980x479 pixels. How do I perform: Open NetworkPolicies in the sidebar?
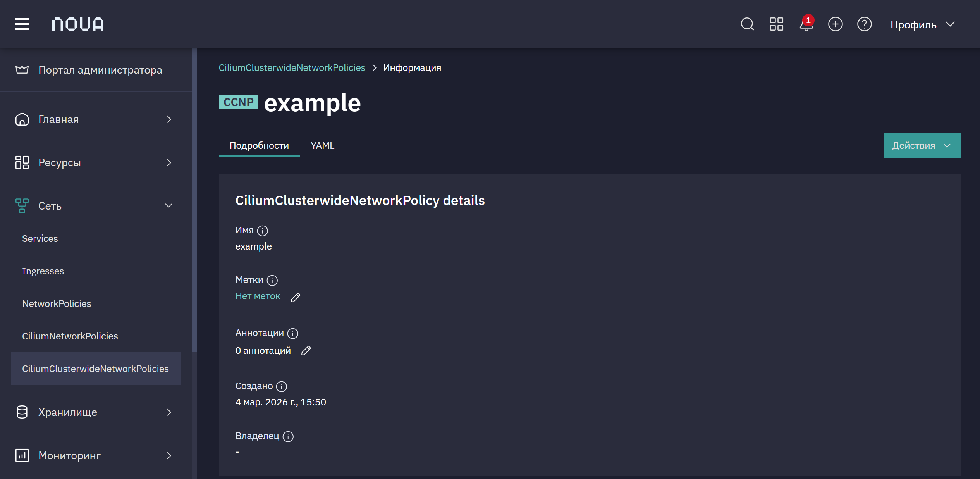coord(57,303)
